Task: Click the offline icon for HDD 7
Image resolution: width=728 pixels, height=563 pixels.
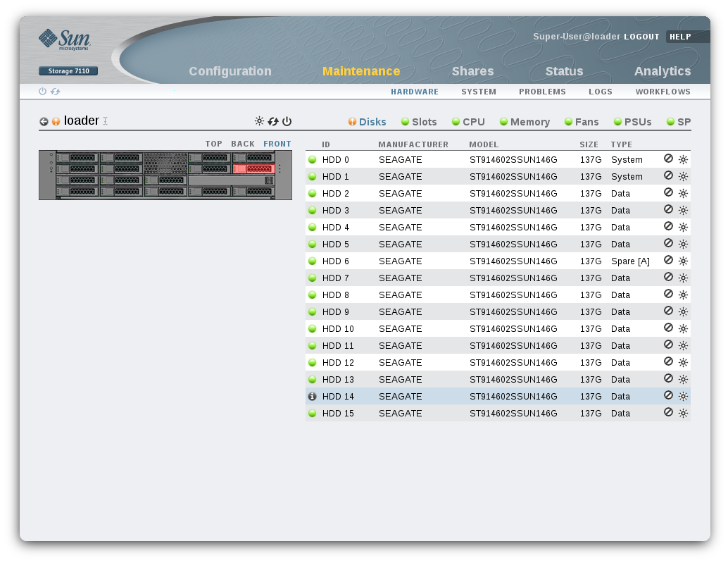Action: click(668, 278)
